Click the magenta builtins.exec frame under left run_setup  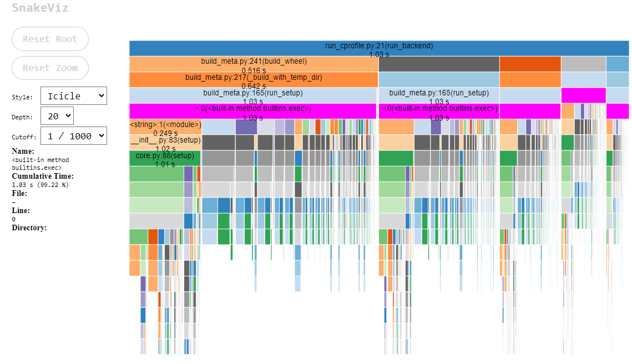click(x=252, y=109)
